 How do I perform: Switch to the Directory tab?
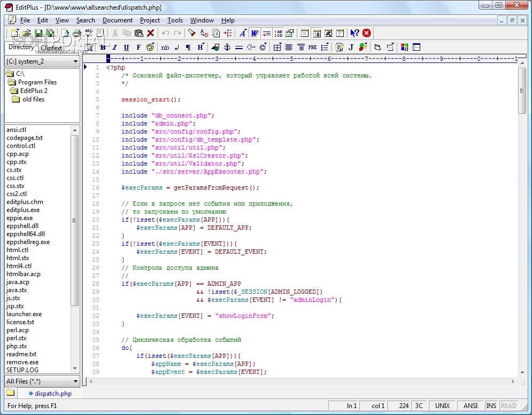(21, 47)
